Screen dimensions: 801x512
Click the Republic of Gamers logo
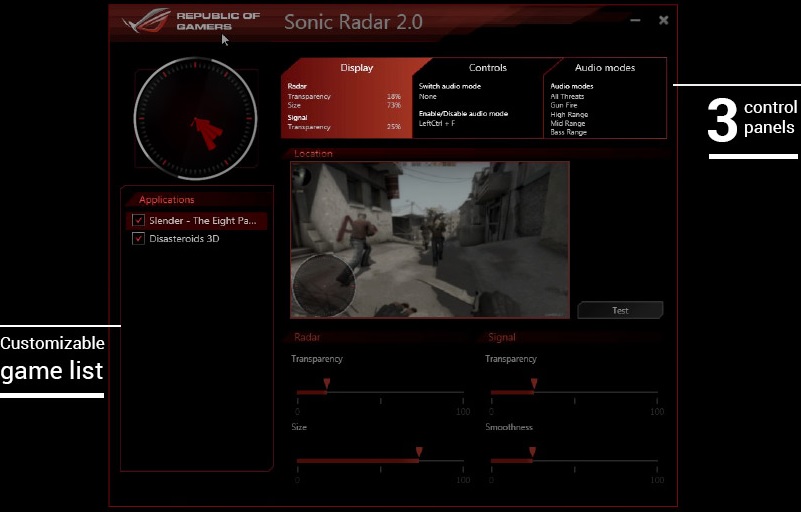191,21
